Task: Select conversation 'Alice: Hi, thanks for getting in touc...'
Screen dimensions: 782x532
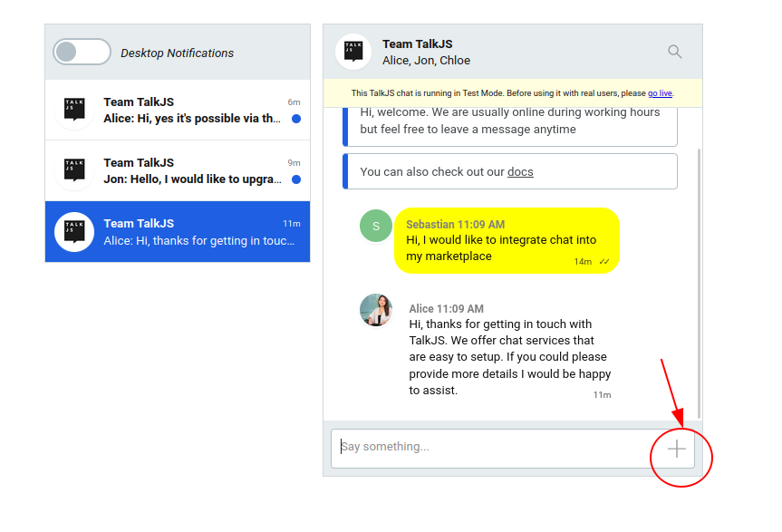Action: pyautogui.click(x=178, y=232)
